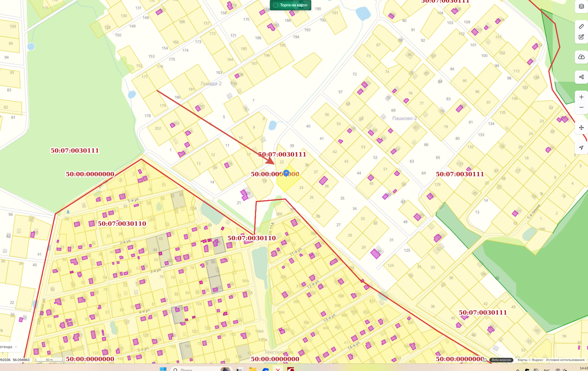Viewport: 588px width, 371px height.
Task: Click the cloud upload icon
Action: tap(581, 57)
